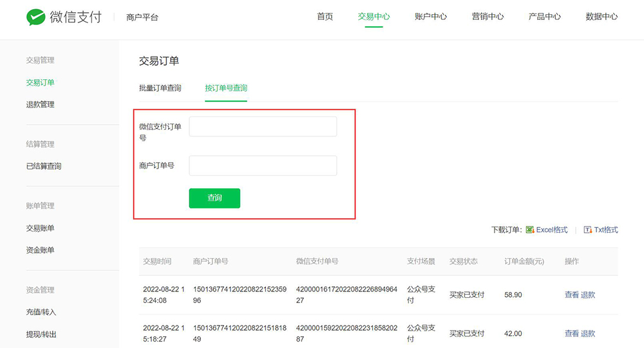The width and height of the screenshot is (644, 348).
Task: Switch to the 按订单号查询 tab
Action: click(226, 88)
